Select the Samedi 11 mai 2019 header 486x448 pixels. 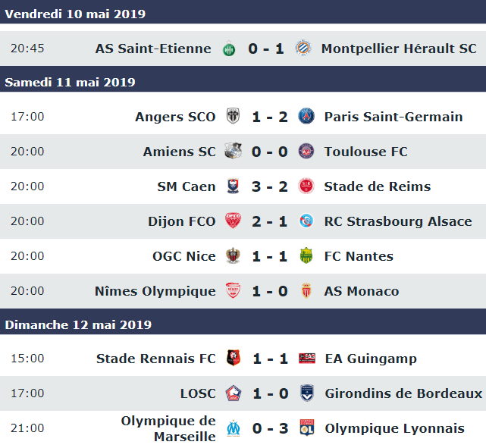tap(243, 82)
